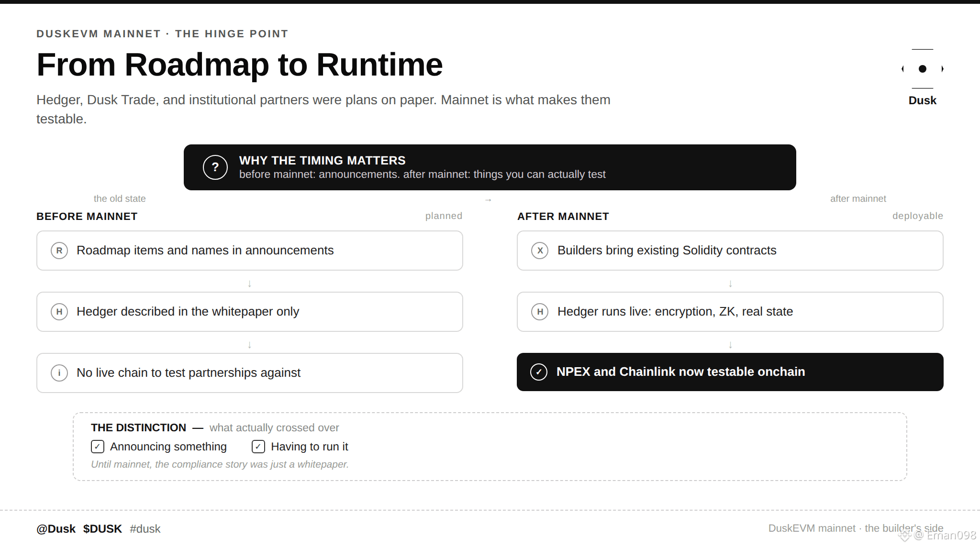Select the No live chain to test card

click(250, 373)
